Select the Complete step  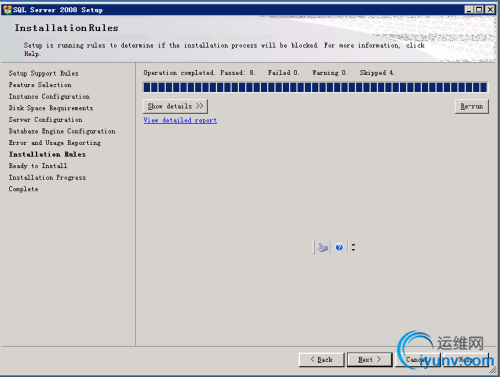(x=23, y=189)
